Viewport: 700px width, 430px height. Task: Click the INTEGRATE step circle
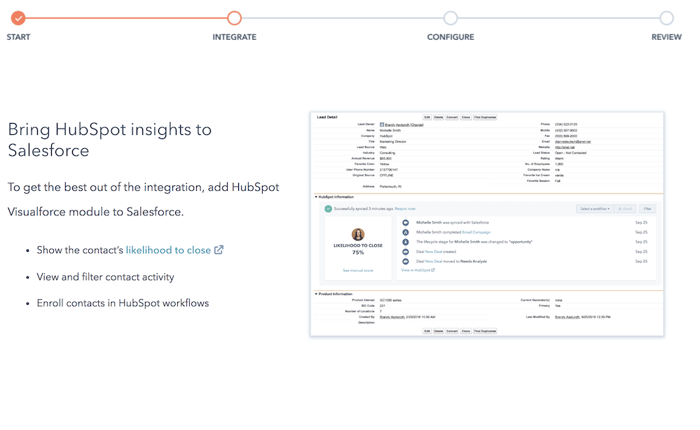(x=234, y=18)
